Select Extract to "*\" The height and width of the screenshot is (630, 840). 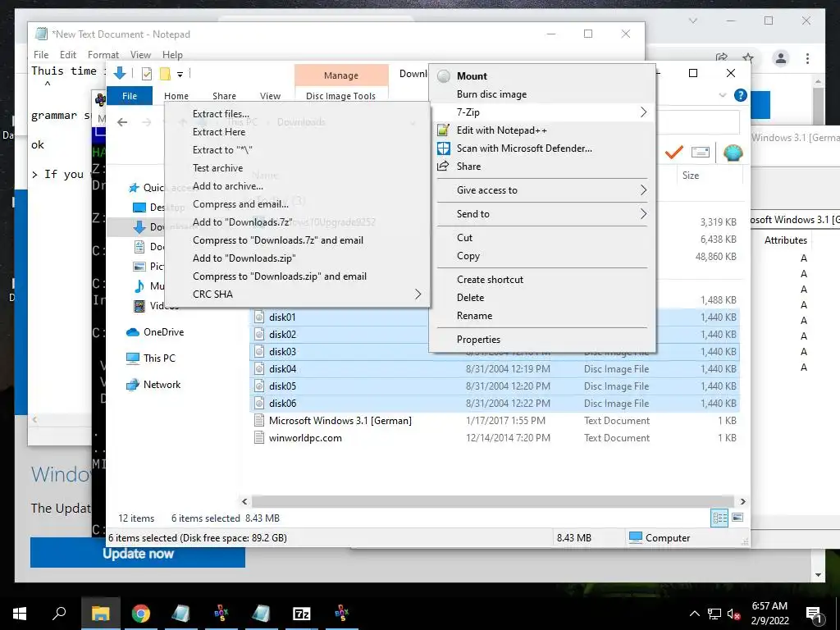click(297, 150)
